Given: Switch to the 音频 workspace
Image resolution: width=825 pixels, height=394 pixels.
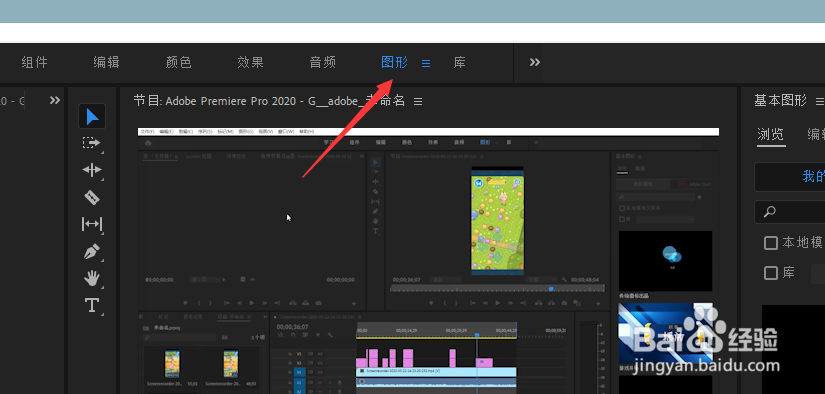Looking at the screenshot, I should pos(323,63).
